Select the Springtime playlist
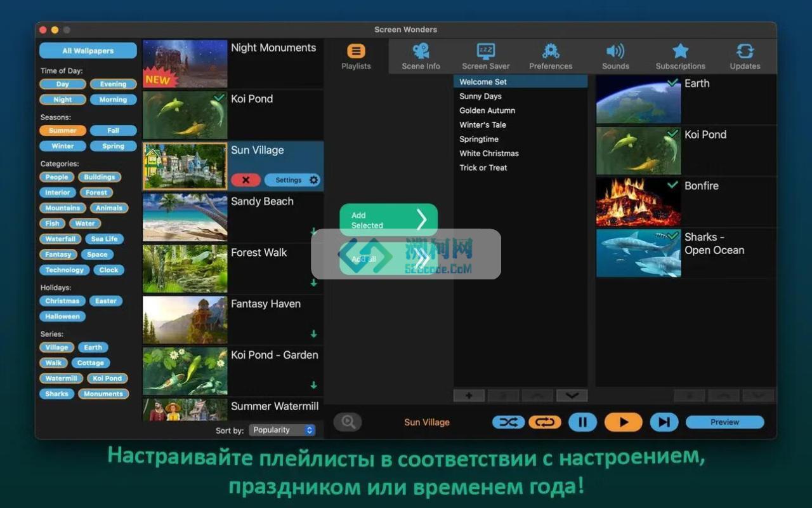The image size is (812, 508). (x=520, y=138)
